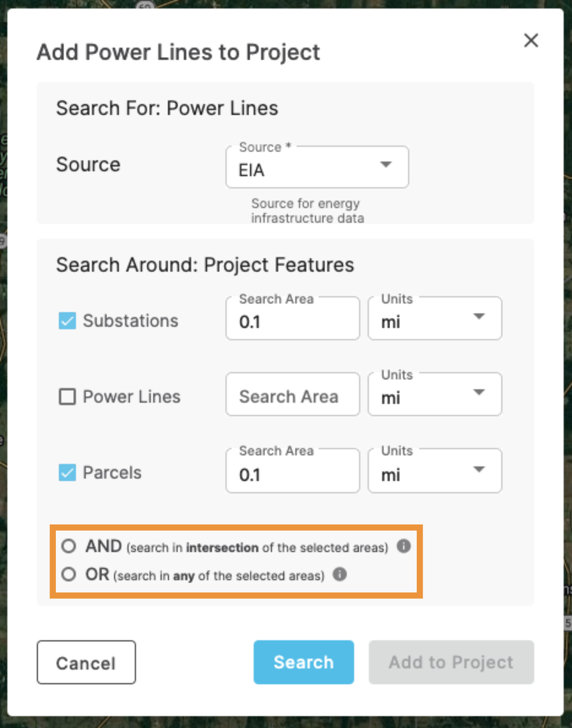Select the OR radio button
Image resolution: width=572 pixels, height=728 pixels.
pos(70,575)
